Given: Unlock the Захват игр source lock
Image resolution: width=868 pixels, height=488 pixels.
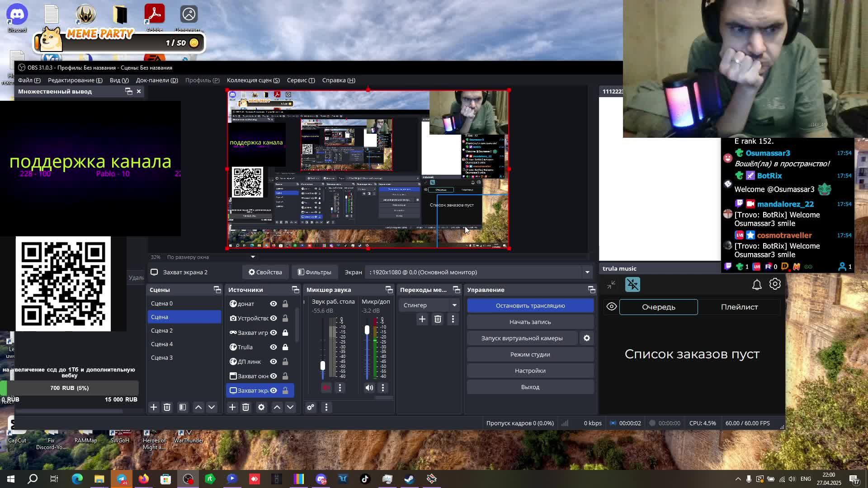Looking at the screenshot, I should tap(285, 333).
